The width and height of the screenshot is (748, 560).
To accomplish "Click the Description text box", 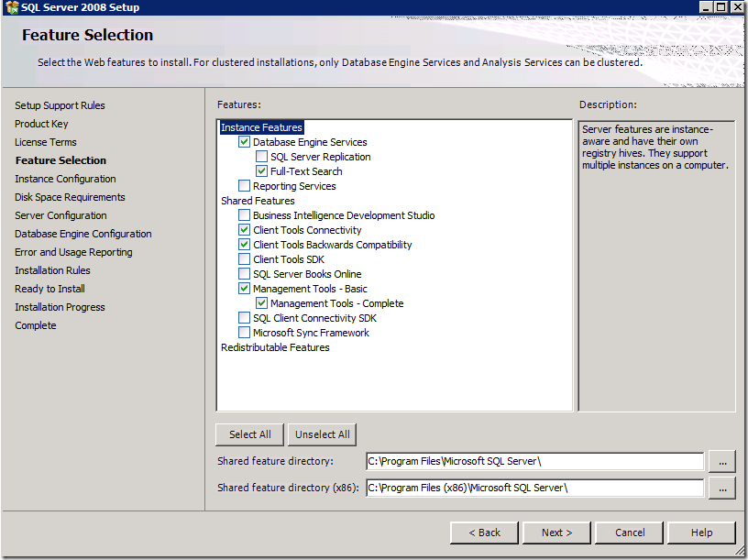I will (x=656, y=266).
